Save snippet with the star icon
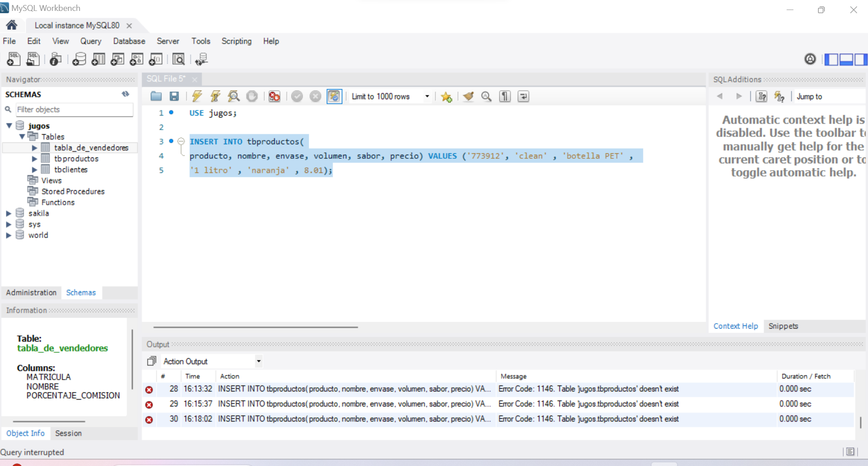Viewport: 868px width, 466px height. point(447,96)
